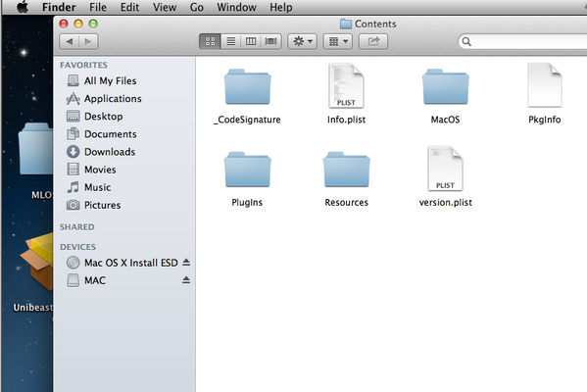This screenshot has width=587, height=392.
Task: Click the Info.plist file name
Action: [346, 120]
